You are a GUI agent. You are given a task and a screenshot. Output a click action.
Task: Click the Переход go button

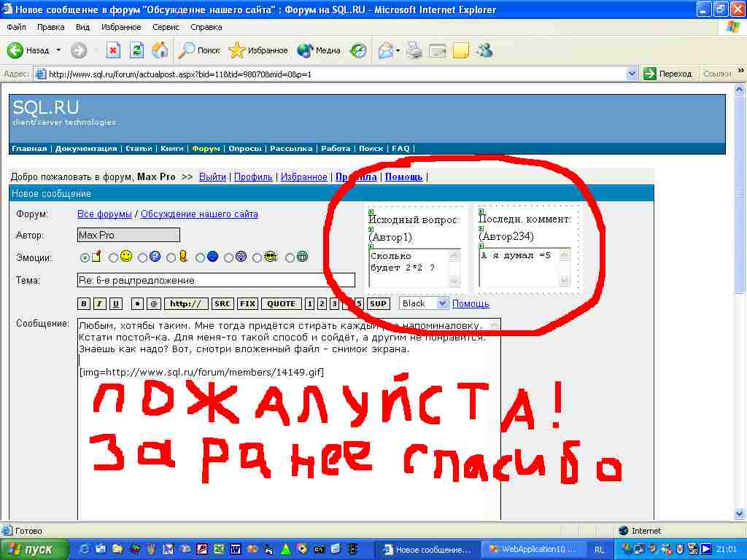click(x=667, y=74)
